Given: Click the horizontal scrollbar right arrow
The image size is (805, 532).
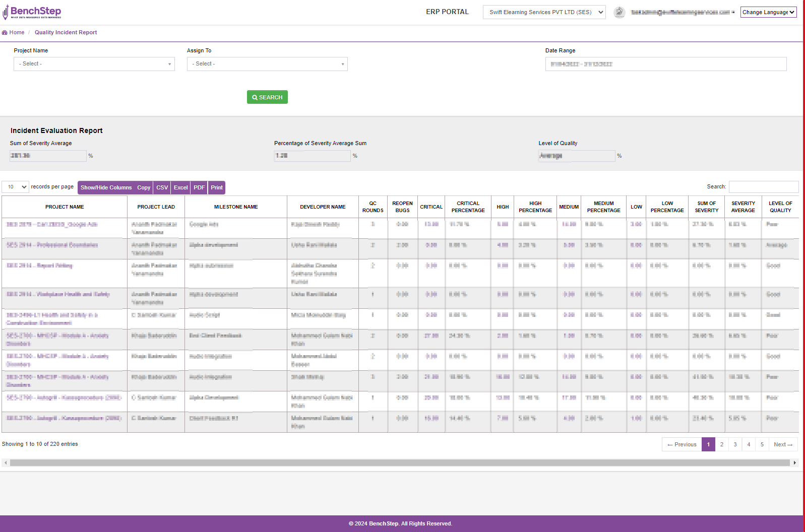Looking at the screenshot, I should (795, 462).
